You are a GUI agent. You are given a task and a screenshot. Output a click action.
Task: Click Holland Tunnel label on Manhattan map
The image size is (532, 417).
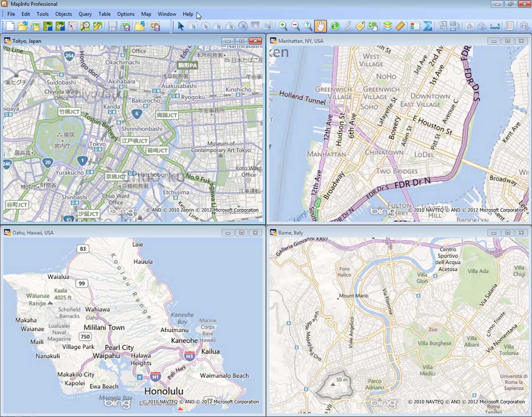point(302,98)
